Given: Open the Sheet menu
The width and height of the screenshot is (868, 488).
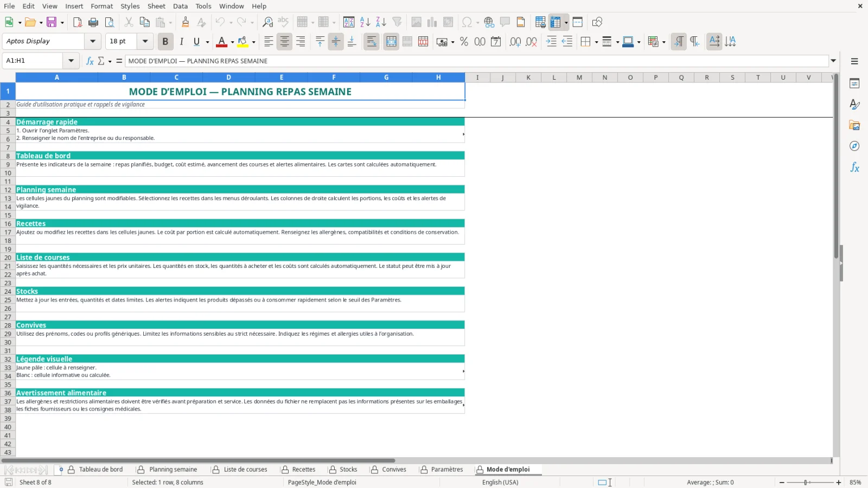Looking at the screenshot, I should (156, 6).
